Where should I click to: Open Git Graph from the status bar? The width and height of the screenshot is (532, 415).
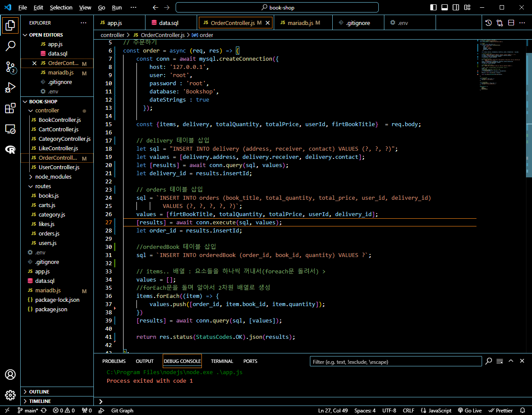(x=122, y=411)
